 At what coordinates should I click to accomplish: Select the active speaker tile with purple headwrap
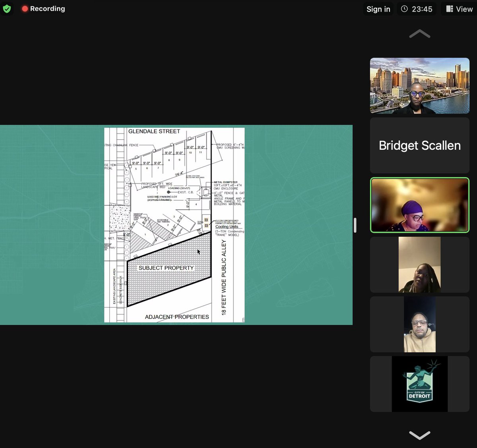click(420, 205)
